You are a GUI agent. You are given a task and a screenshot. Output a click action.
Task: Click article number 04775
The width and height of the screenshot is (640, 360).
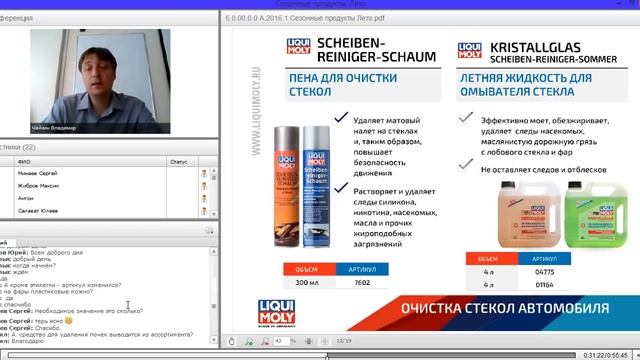[x=544, y=272]
